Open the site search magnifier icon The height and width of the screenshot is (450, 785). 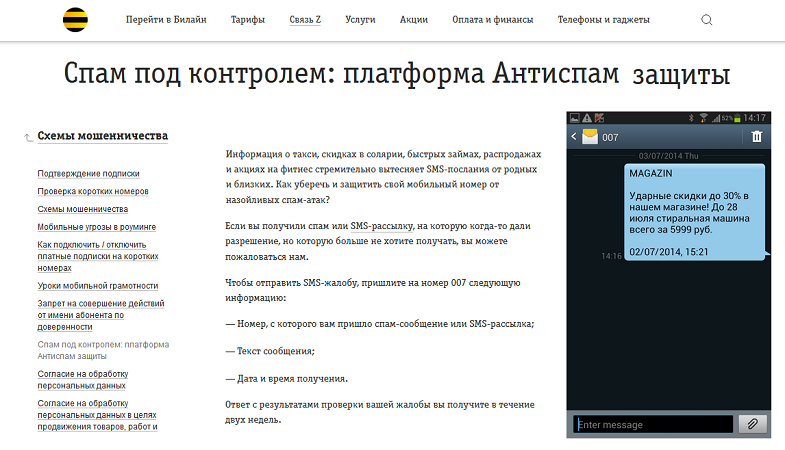(706, 20)
